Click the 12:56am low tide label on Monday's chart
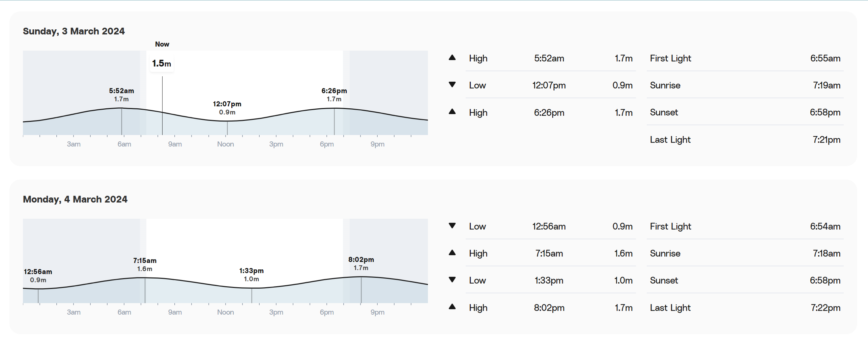868x347 pixels. (x=38, y=275)
